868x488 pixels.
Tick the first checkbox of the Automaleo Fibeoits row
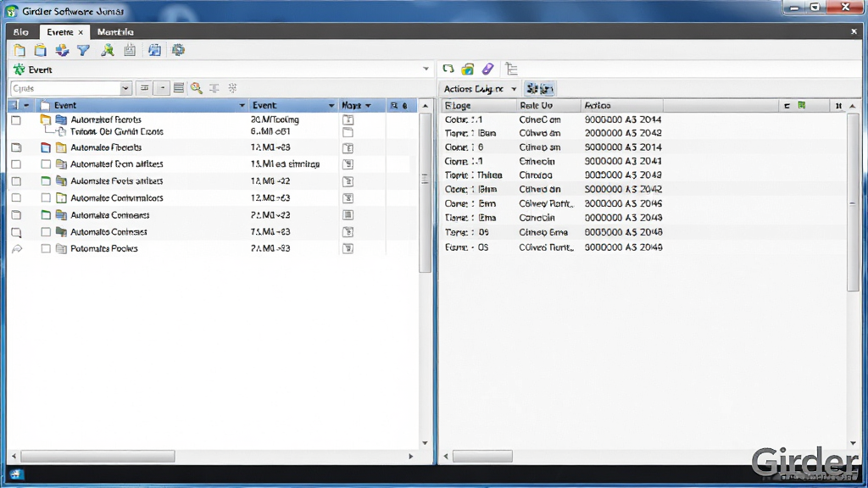16,147
